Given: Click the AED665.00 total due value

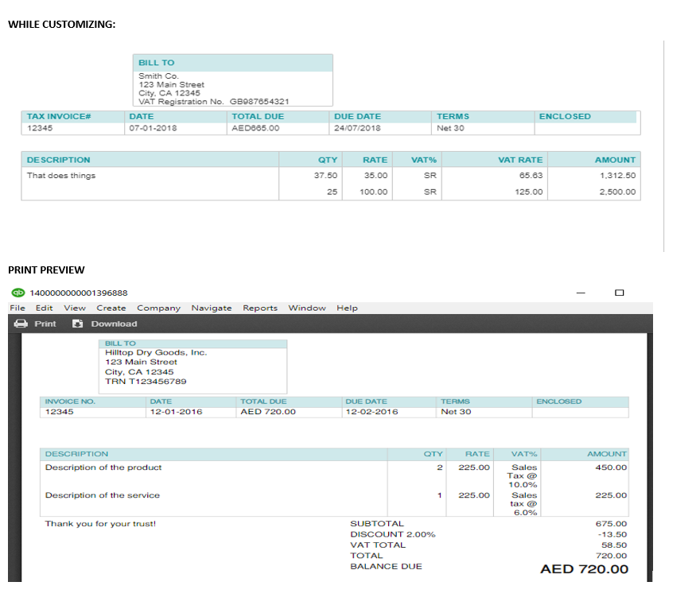Looking at the screenshot, I should [x=255, y=128].
